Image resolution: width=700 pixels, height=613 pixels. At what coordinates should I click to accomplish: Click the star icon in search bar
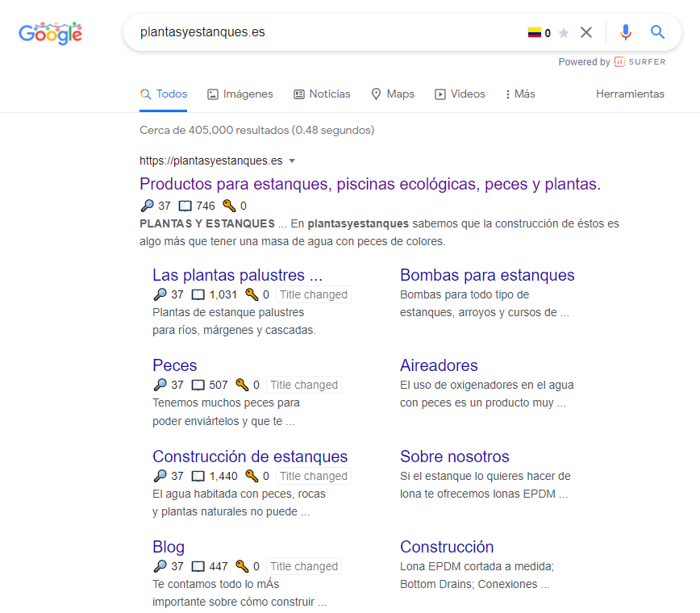tap(564, 32)
